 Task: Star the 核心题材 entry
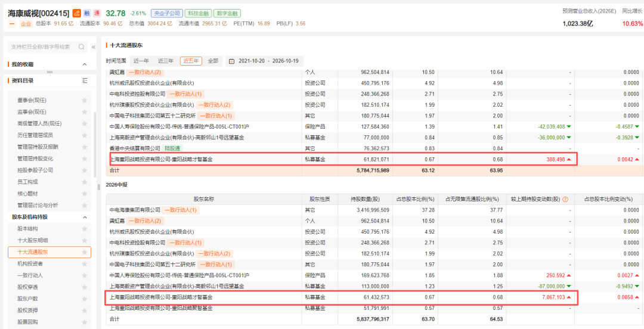click(x=85, y=194)
